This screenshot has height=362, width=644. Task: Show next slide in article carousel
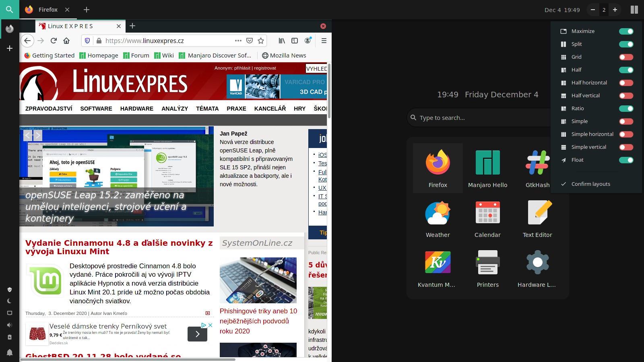click(37, 136)
